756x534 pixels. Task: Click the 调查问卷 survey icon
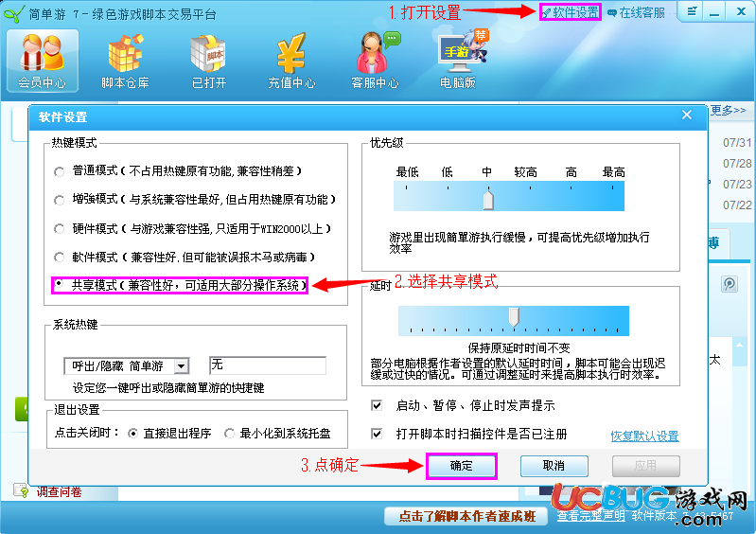pos(21,490)
